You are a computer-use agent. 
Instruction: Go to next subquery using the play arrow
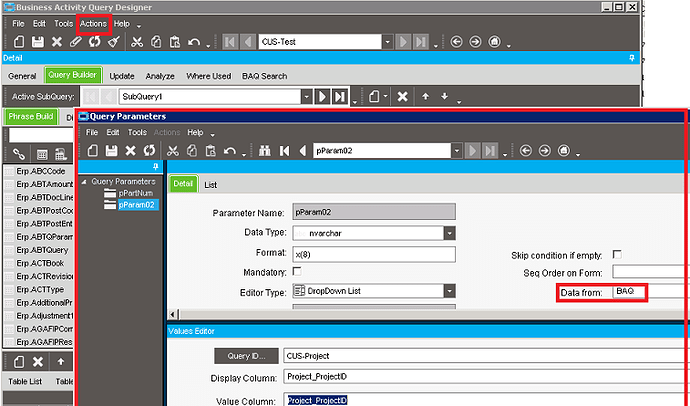click(323, 96)
